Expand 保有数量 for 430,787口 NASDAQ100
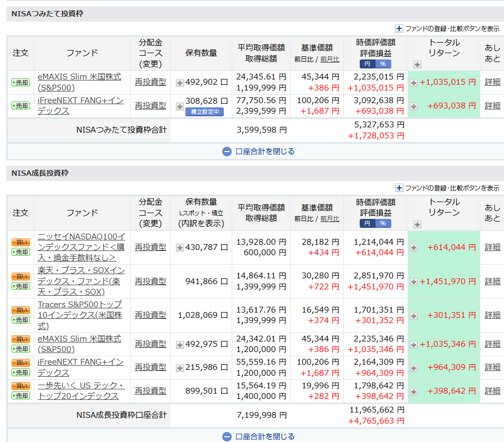504x442 pixels. (x=180, y=248)
